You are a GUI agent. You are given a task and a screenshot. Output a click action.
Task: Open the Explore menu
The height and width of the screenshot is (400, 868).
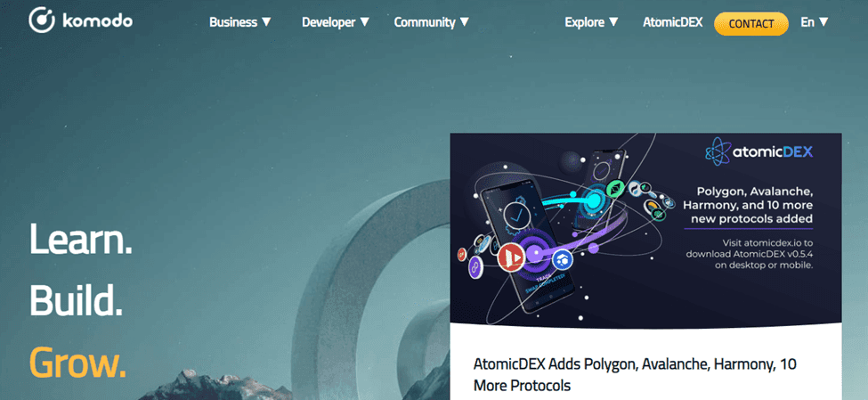point(591,22)
